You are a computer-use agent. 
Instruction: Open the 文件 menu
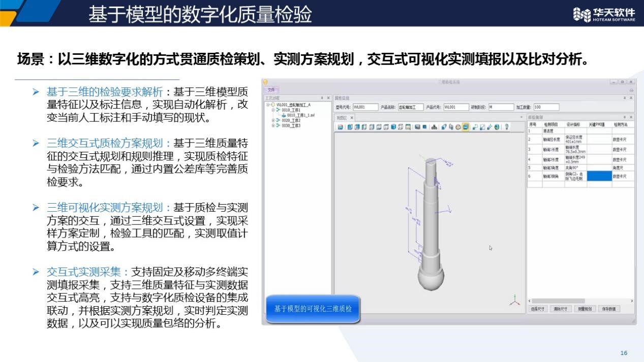271,89
